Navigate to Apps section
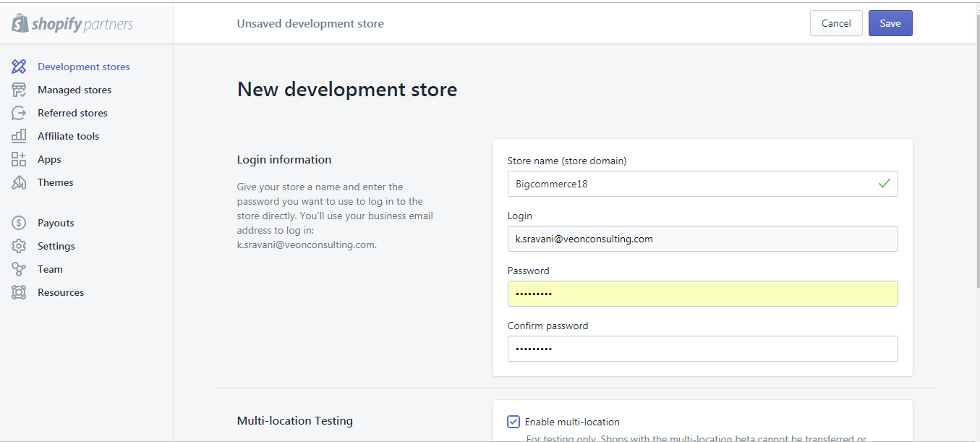 49,159
